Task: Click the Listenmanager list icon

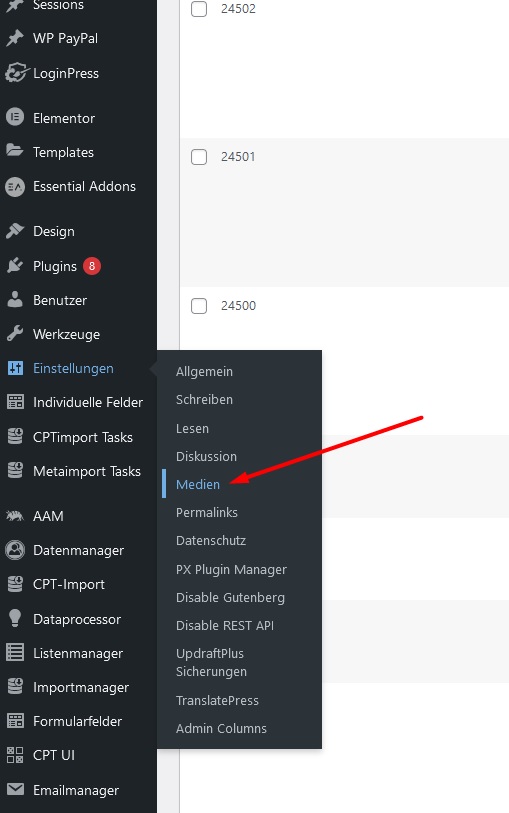Action: (15, 652)
